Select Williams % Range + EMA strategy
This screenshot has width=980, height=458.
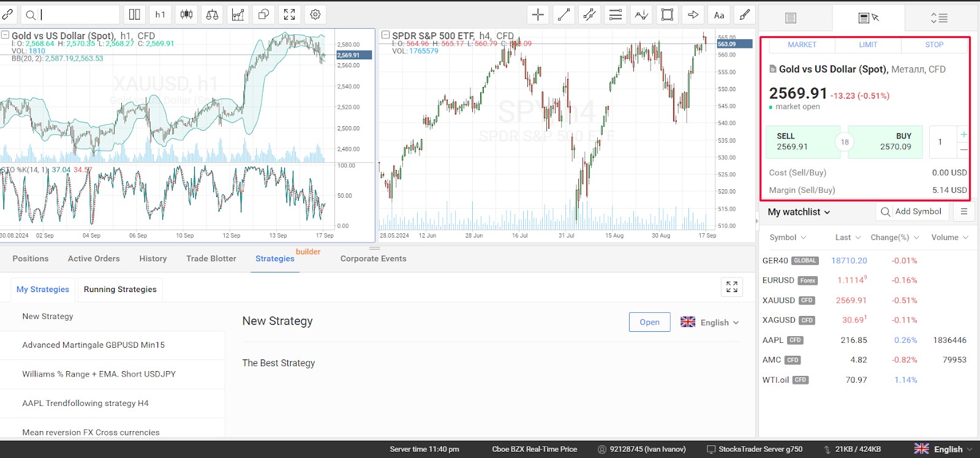pyautogui.click(x=113, y=374)
